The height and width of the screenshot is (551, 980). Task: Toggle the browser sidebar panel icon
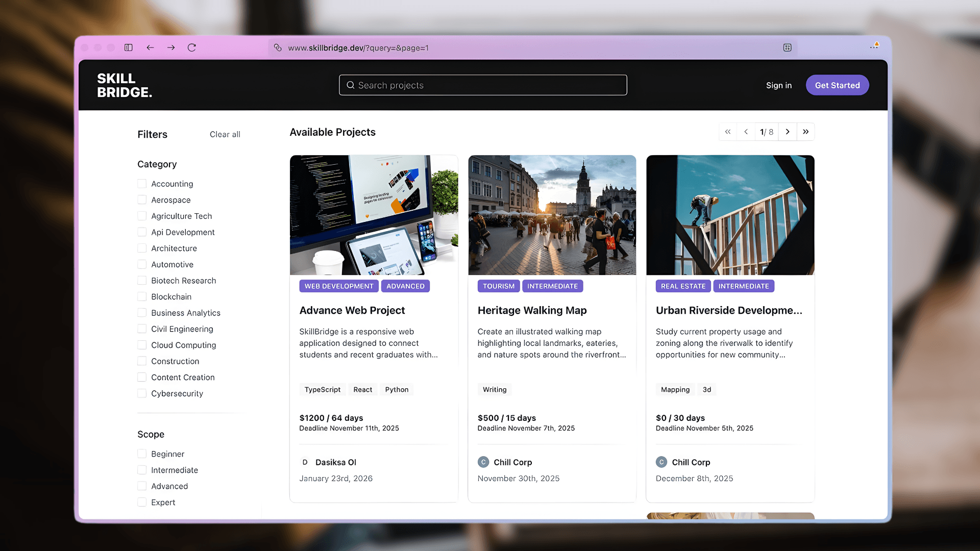pos(129,47)
